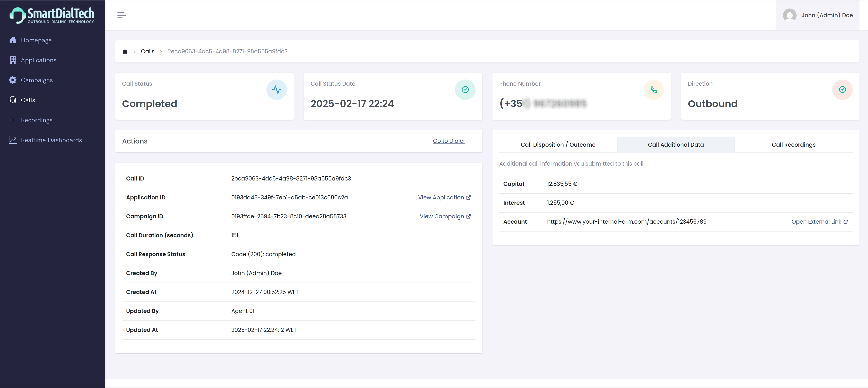Click the Recordings waveform icon
The width and height of the screenshot is (868, 388).
tap(13, 120)
